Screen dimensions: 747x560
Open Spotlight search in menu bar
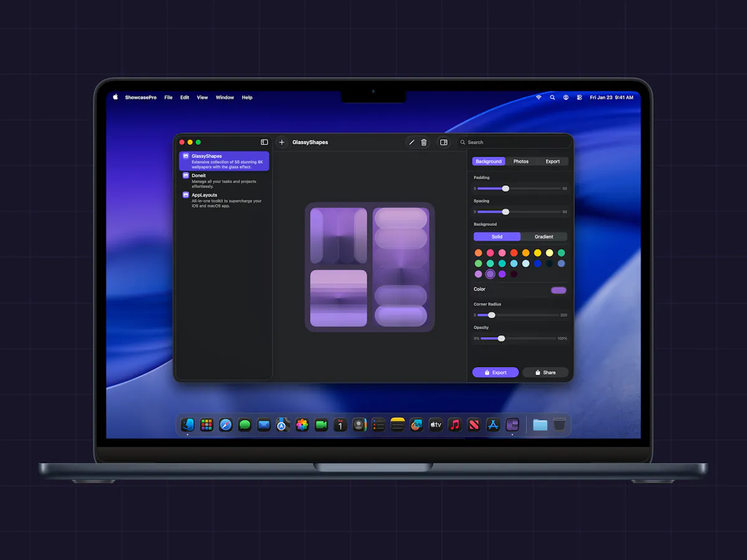point(552,98)
